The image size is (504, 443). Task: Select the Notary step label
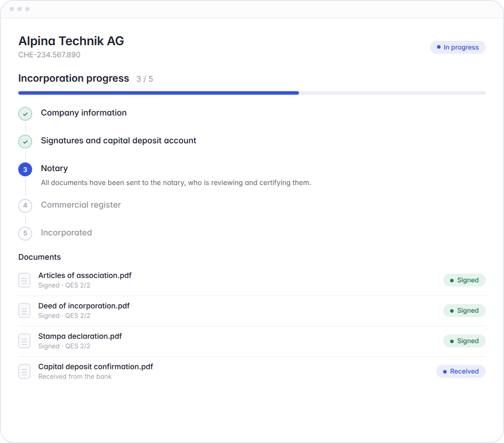[54, 169]
